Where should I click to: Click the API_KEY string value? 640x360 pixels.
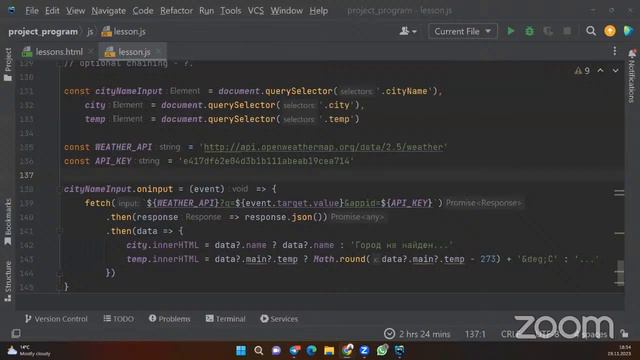pyautogui.click(x=266, y=161)
